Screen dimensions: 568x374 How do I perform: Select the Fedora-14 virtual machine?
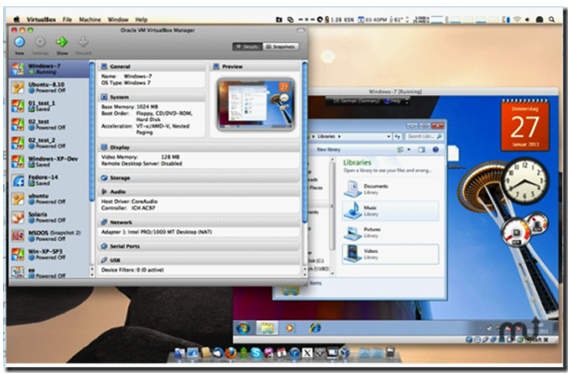pos(49,180)
